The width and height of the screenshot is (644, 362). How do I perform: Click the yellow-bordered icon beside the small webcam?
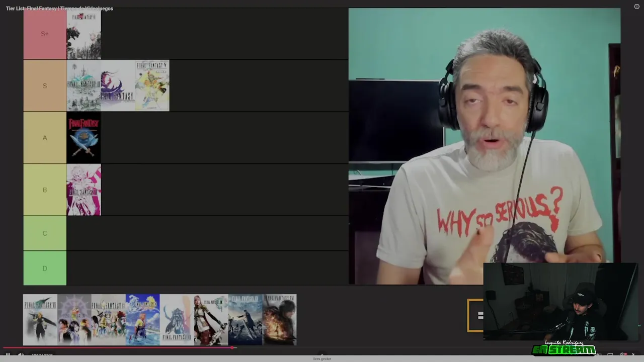click(475, 315)
